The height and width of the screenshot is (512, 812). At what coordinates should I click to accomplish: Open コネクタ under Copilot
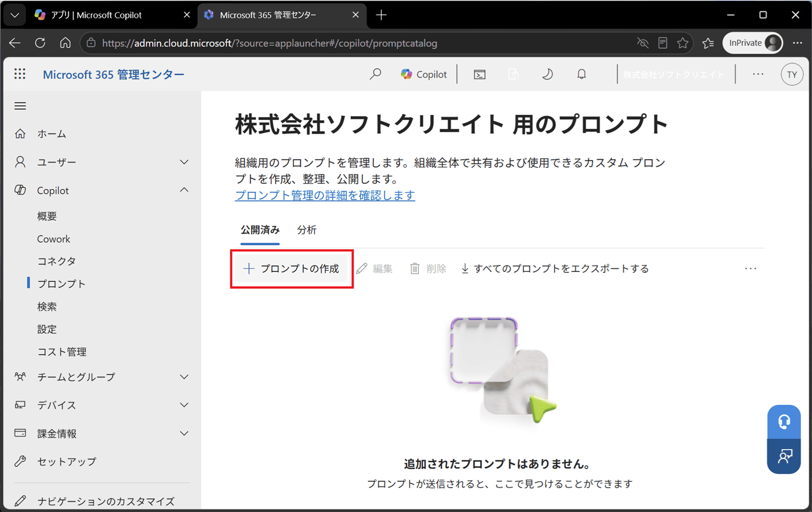point(56,261)
